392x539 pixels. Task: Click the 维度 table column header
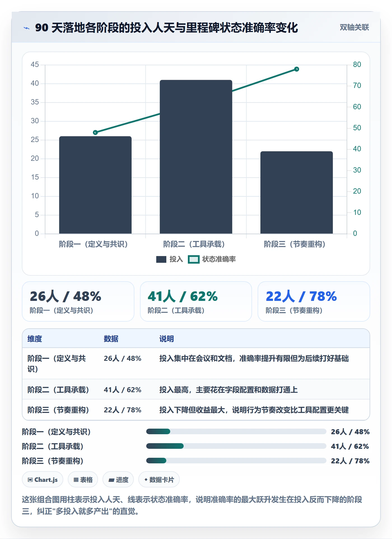pyautogui.click(x=35, y=339)
